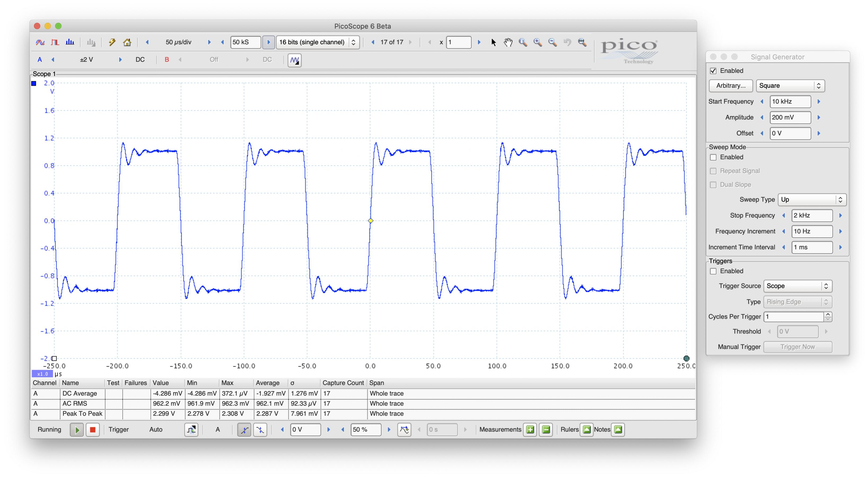Select the AC RMS measurement row
This screenshot has width=868, height=478.
pos(363,404)
